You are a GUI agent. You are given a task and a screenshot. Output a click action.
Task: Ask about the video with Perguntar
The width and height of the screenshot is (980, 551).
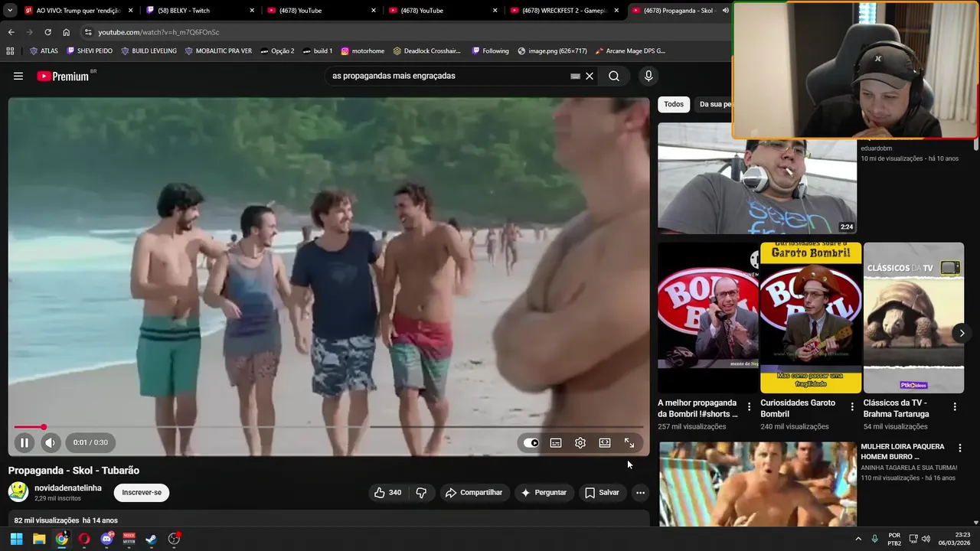coord(544,493)
